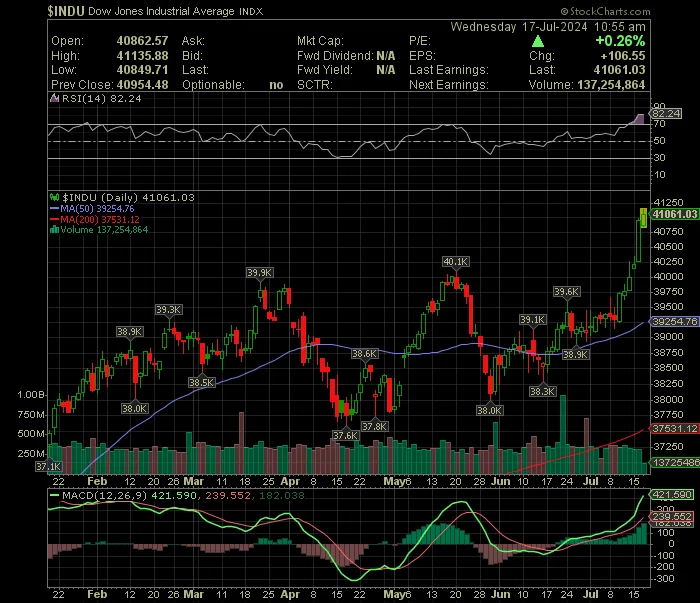Select the Open value 40862.57
700x603 pixels.
click(142, 41)
